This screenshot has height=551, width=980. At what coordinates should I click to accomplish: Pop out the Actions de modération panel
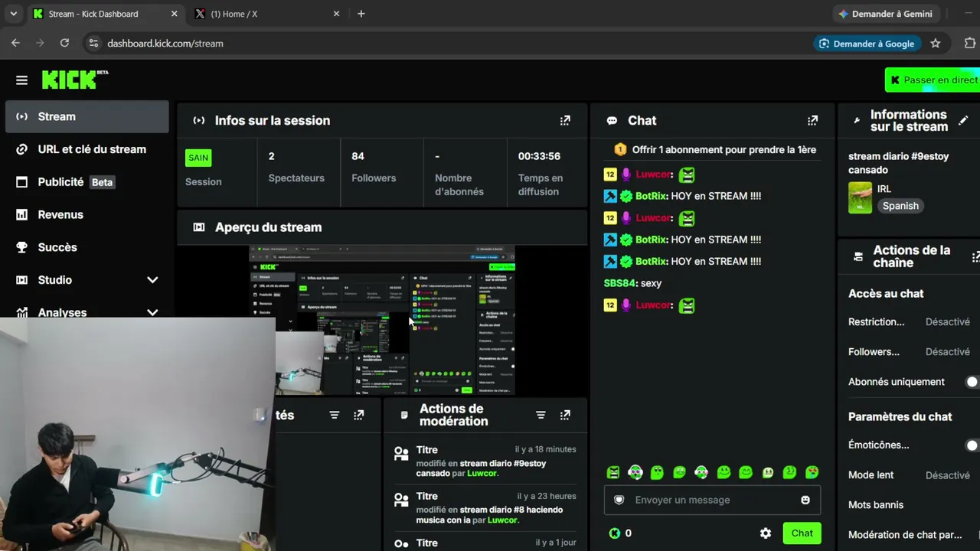(x=565, y=415)
